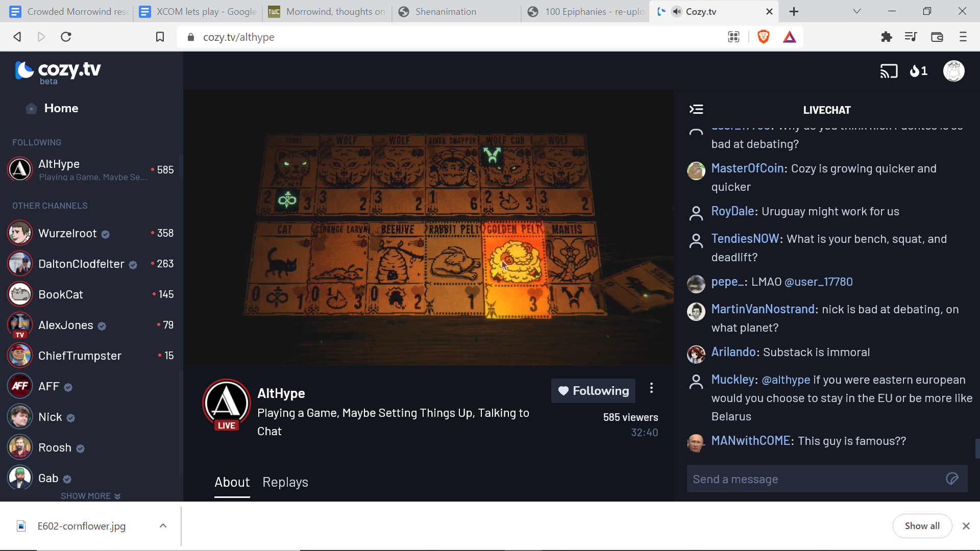
Task: Open the flame points counter
Action: click(x=918, y=71)
